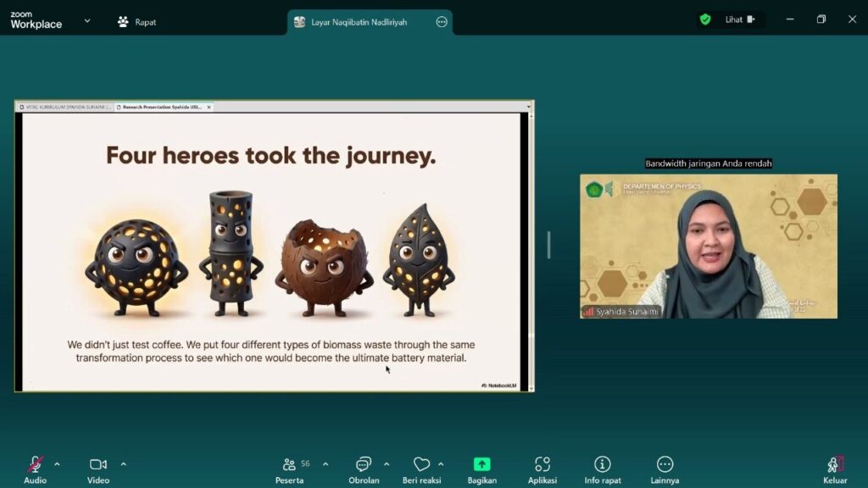The image size is (868, 488).
Task: Unmute the microphone via Audio icon
Action: point(35,464)
